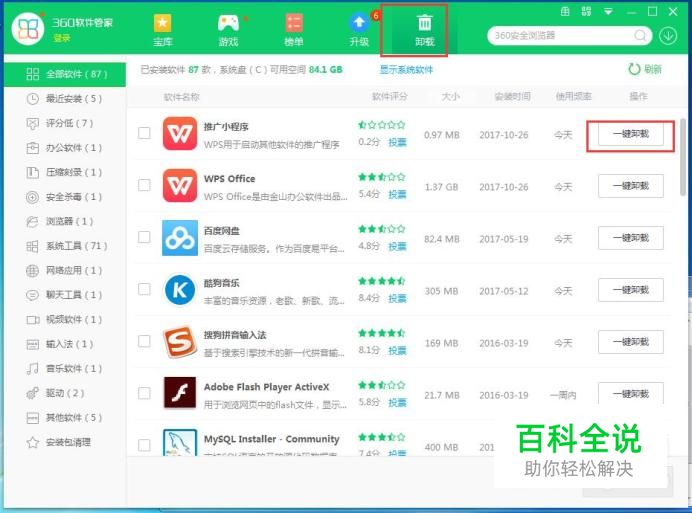Click 一键卸载 for 百度网盘
This screenshot has height=513, width=692.
point(631,238)
